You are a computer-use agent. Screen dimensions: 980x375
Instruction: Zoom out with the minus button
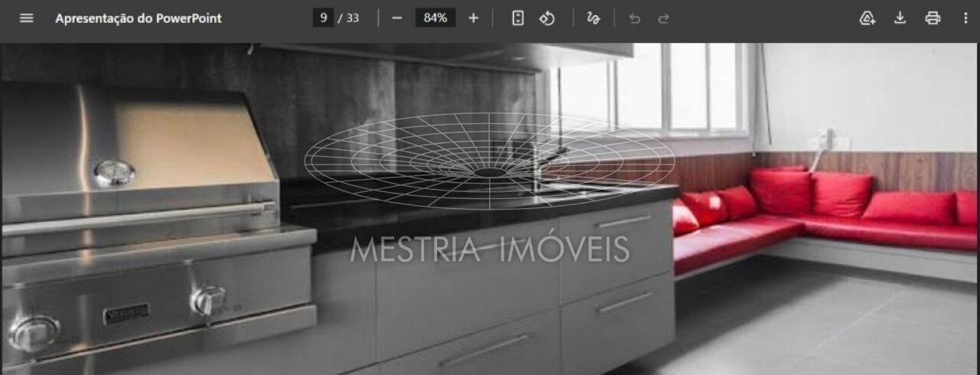397,18
